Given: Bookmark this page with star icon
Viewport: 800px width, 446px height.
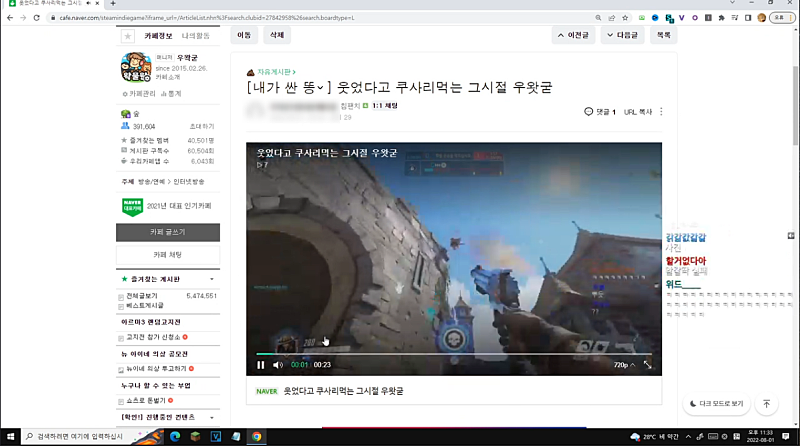Looking at the screenshot, I should [625, 17].
